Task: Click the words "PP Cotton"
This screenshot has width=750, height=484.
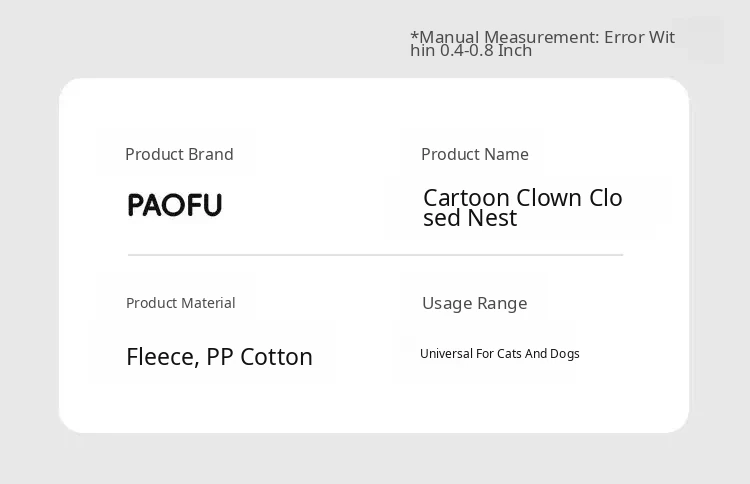Action: click(260, 357)
